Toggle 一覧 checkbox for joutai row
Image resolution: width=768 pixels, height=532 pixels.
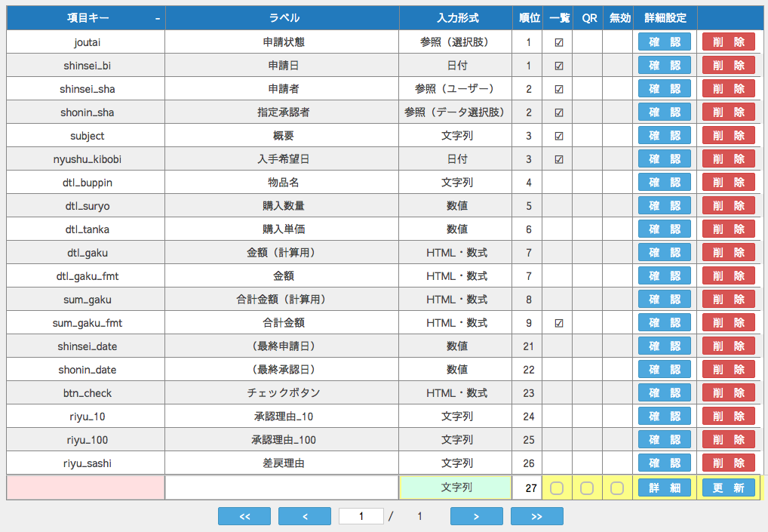tap(559, 42)
